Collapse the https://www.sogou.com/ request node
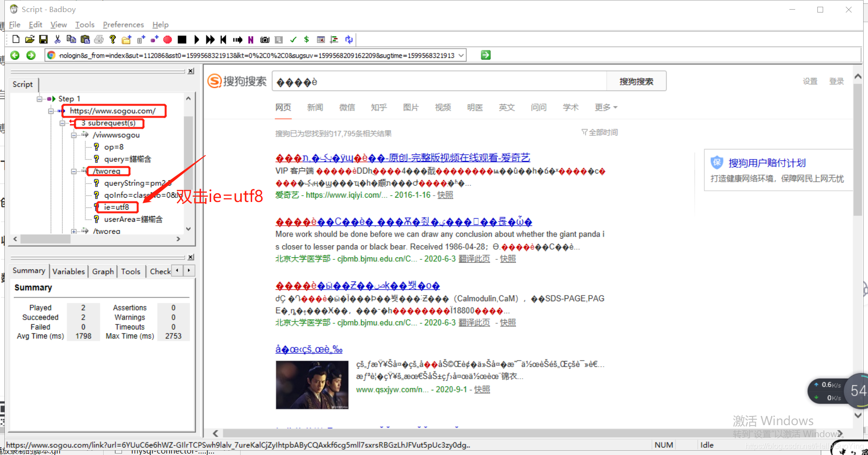The image size is (868, 455). pyautogui.click(x=51, y=111)
